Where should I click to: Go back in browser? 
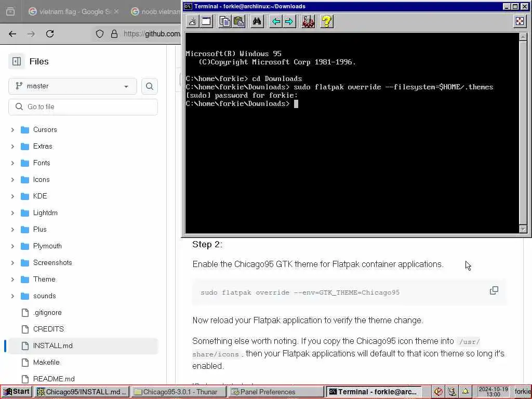pyautogui.click(x=12, y=34)
